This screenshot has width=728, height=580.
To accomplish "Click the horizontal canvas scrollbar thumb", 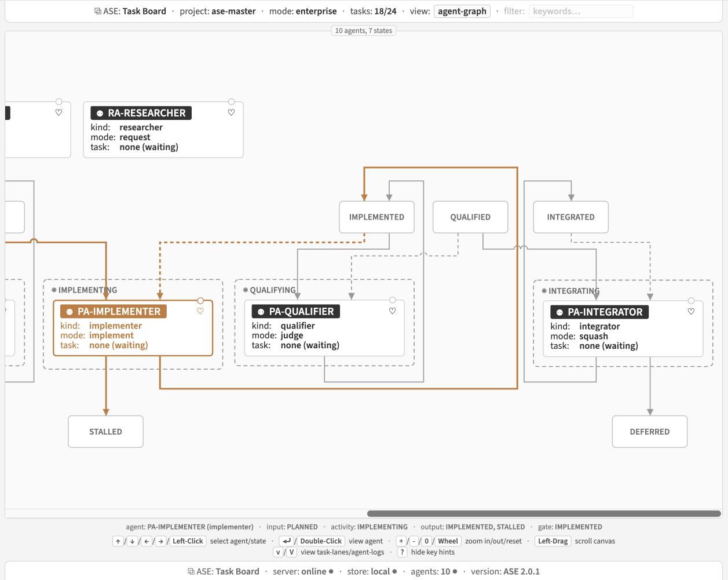I will pos(544,513).
